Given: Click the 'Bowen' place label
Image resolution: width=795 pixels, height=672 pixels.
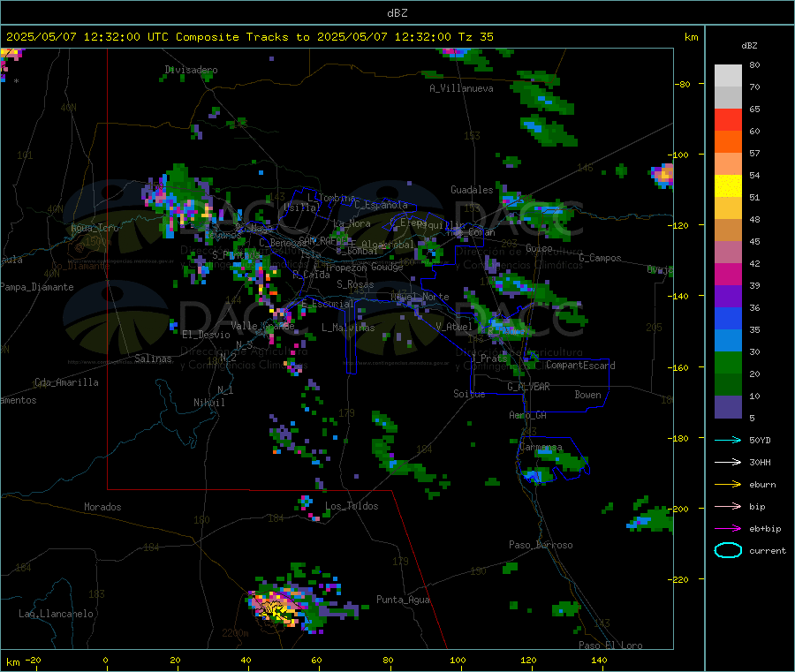Looking at the screenshot, I should tap(588, 395).
